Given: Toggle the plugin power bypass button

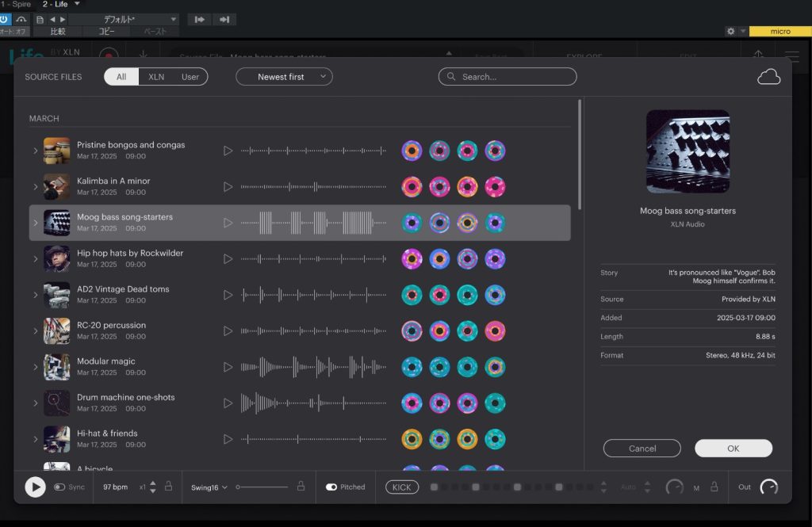Looking at the screenshot, I should tap(6, 19).
